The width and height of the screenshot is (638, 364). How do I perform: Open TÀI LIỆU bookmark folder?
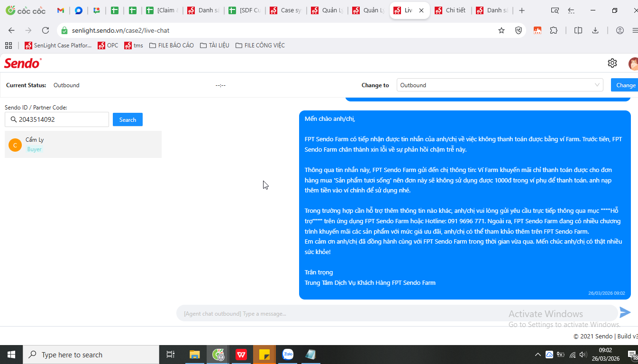coord(214,45)
